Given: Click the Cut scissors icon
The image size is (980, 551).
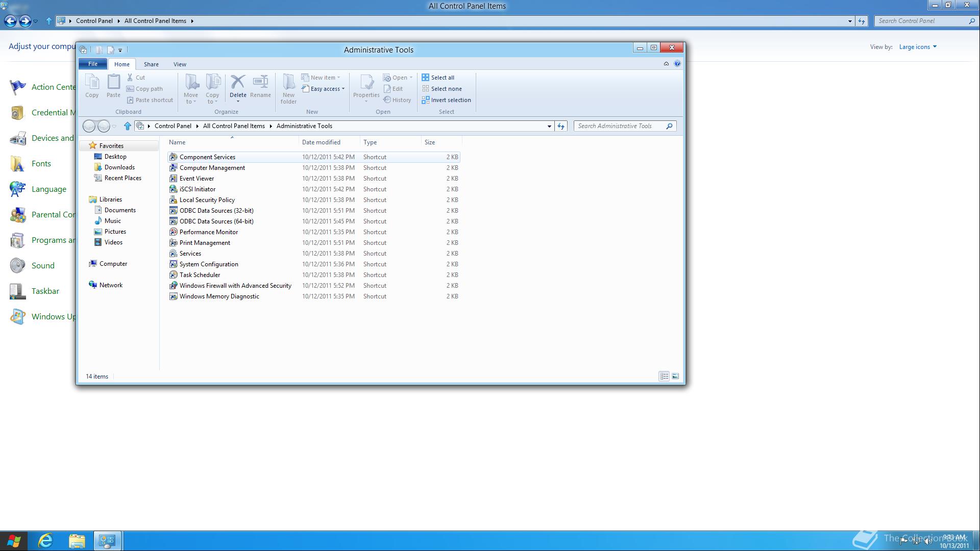Looking at the screenshot, I should pos(130,78).
